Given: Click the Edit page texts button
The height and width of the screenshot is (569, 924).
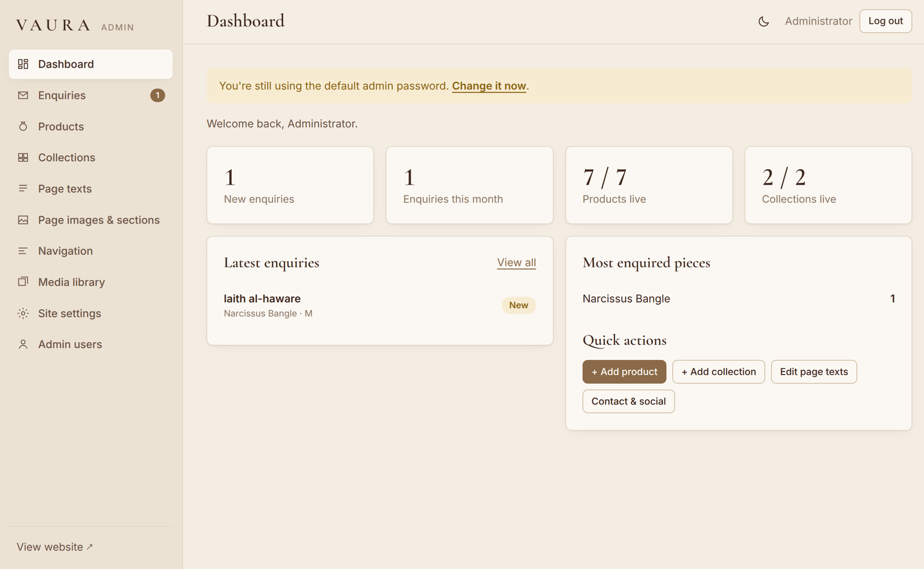Looking at the screenshot, I should 814,372.
